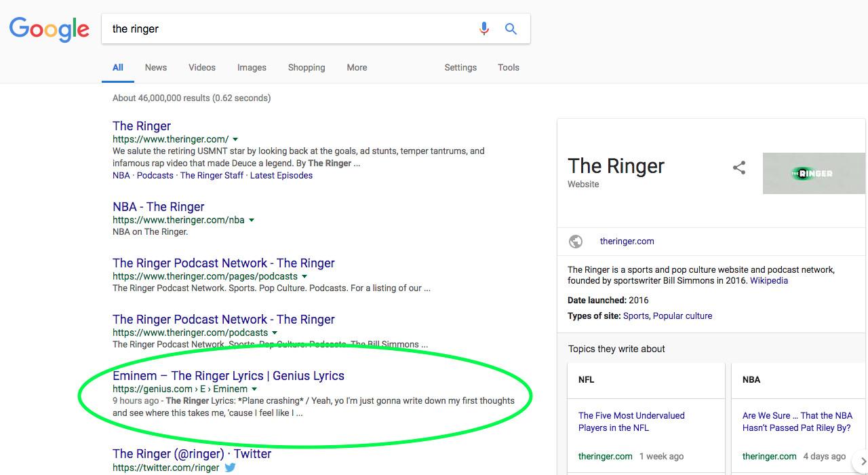Open The Ringer logo thumbnail
This screenshot has height=475, width=868.
point(814,174)
